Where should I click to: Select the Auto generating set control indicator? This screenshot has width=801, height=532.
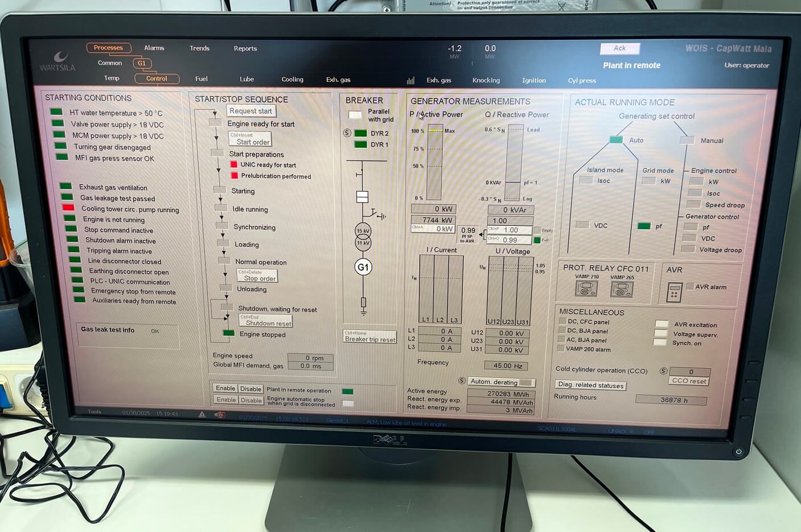[616, 140]
